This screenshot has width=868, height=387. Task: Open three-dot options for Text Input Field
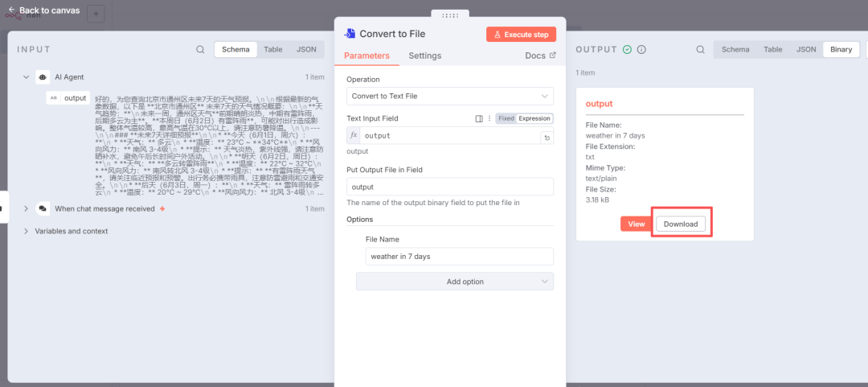[489, 118]
